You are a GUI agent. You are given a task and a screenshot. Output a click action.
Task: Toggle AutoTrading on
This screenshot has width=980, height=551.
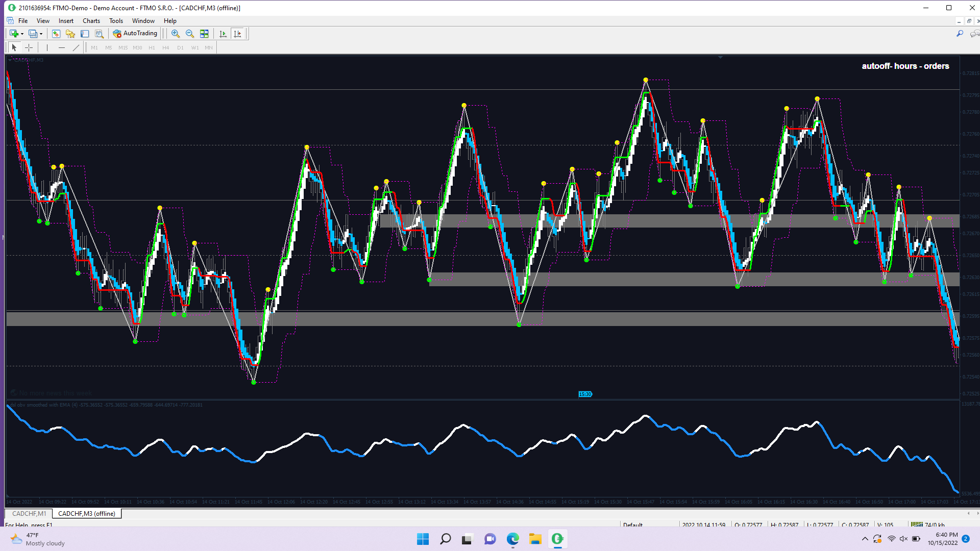click(135, 34)
